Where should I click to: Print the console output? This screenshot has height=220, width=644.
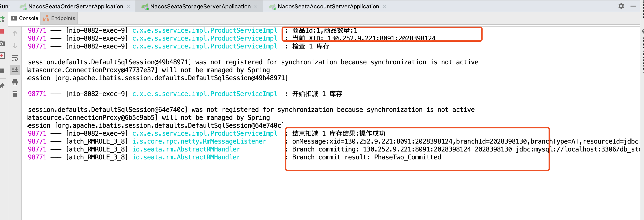click(15, 82)
